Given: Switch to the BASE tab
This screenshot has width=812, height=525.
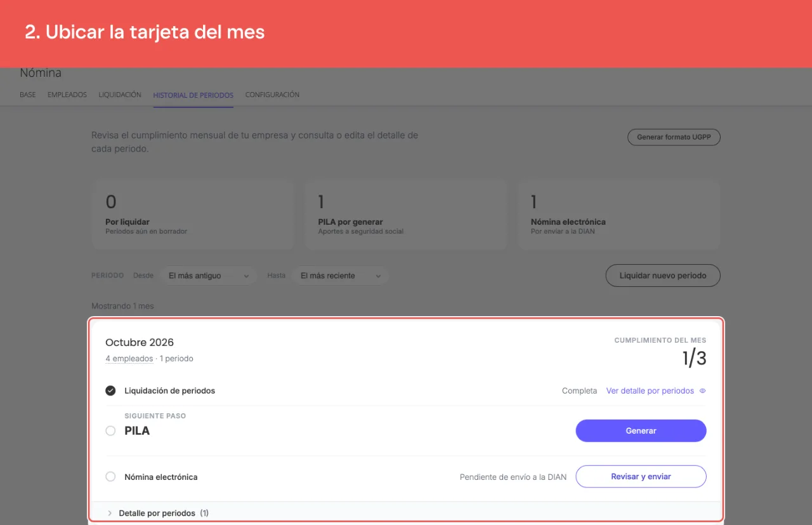Looking at the screenshot, I should tap(28, 95).
